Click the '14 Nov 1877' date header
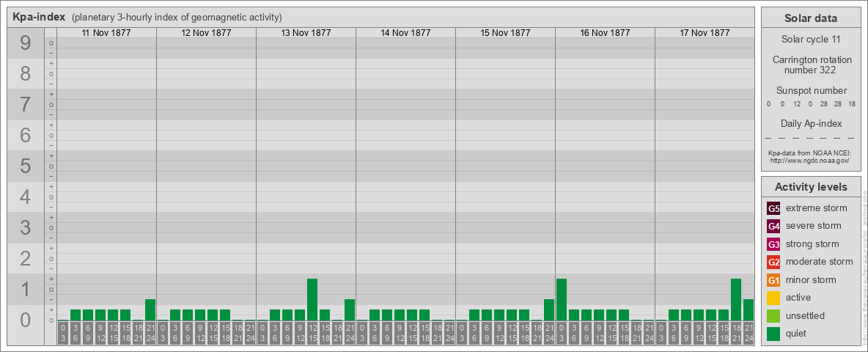This screenshot has height=352, width=868. coord(405,33)
